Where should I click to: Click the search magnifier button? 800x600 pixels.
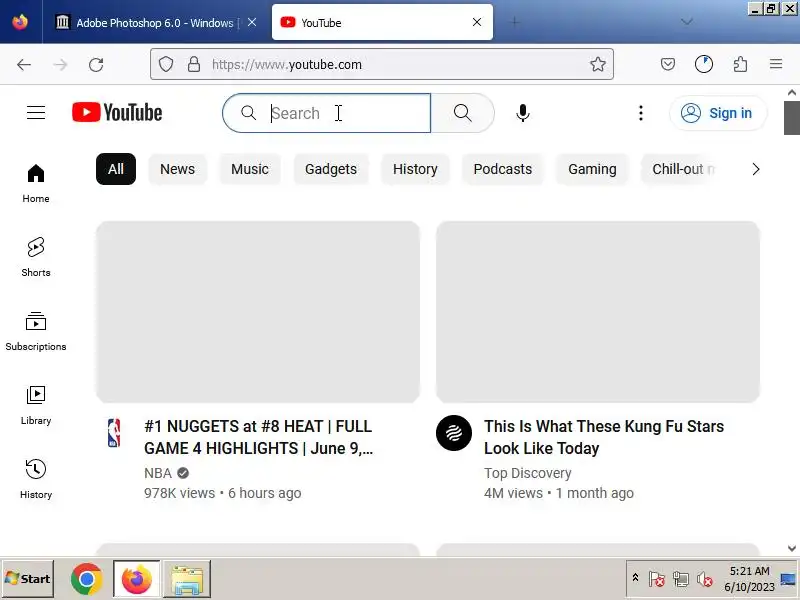click(463, 113)
